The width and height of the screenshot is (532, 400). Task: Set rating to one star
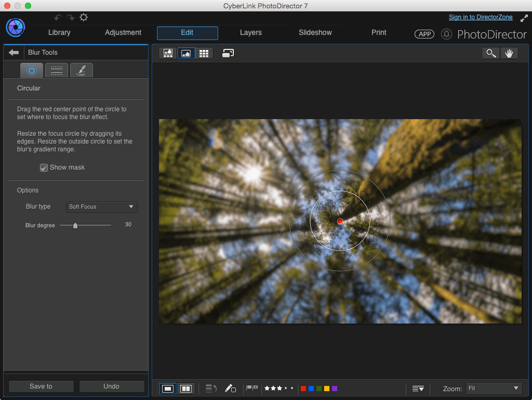pyautogui.click(x=267, y=388)
